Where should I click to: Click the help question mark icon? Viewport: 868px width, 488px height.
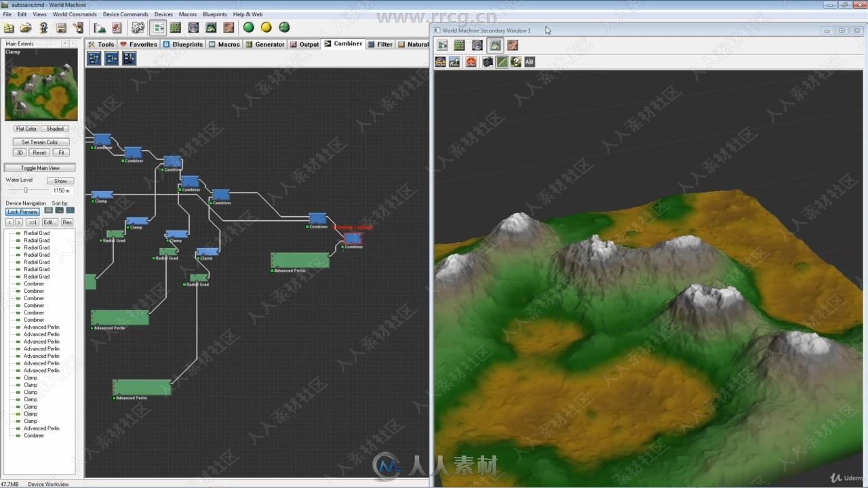click(43, 28)
